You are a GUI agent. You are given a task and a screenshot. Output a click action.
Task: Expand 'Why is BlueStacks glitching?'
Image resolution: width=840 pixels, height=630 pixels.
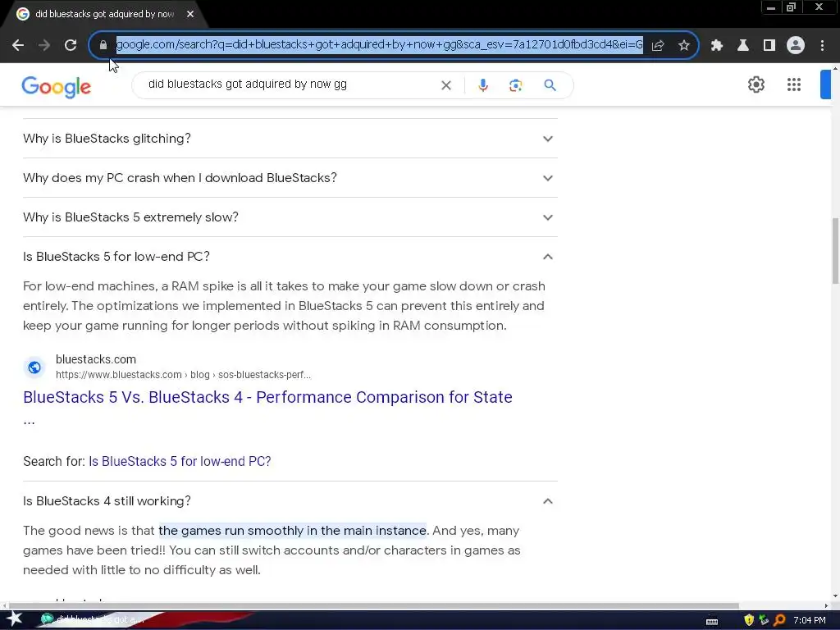click(290, 138)
